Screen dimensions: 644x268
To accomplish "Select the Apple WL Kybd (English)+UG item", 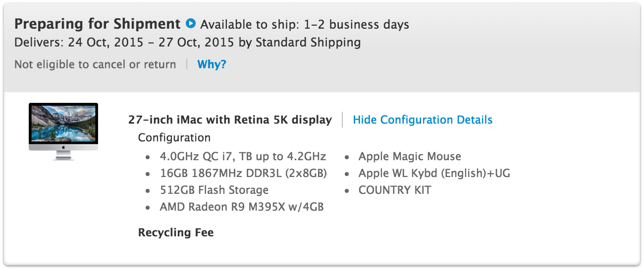I will [434, 174].
